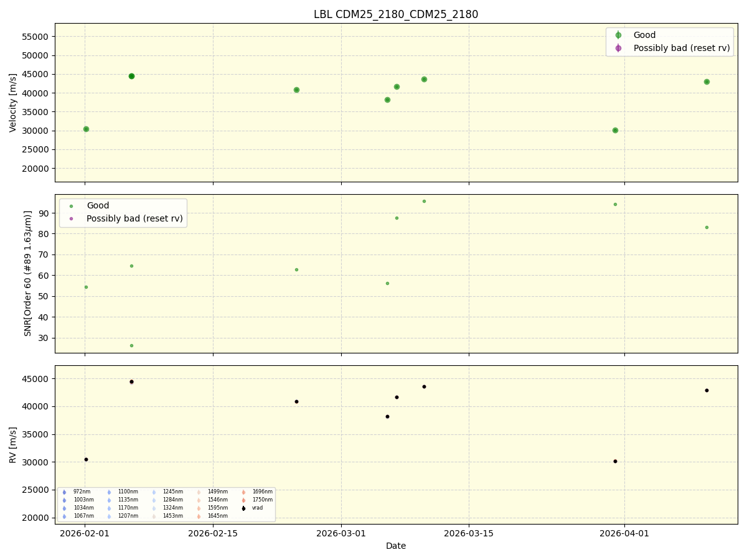Click the 1453nm legend marker
The width and height of the screenshot is (747, 560).
click(154, 516)
